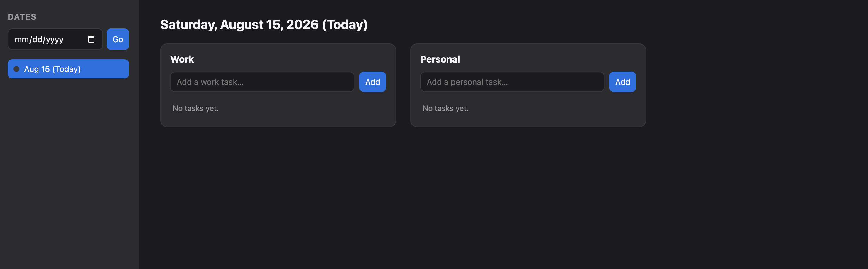Click the Work section title
The height and width of the screenshot is (269, 868).
[182, 59]
